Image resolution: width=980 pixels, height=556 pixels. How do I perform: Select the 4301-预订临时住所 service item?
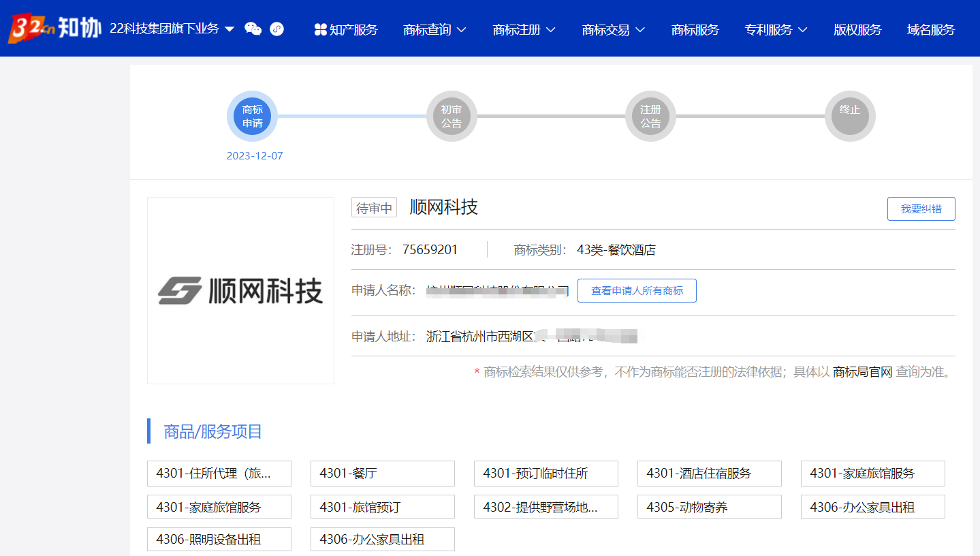coord(546,473)
